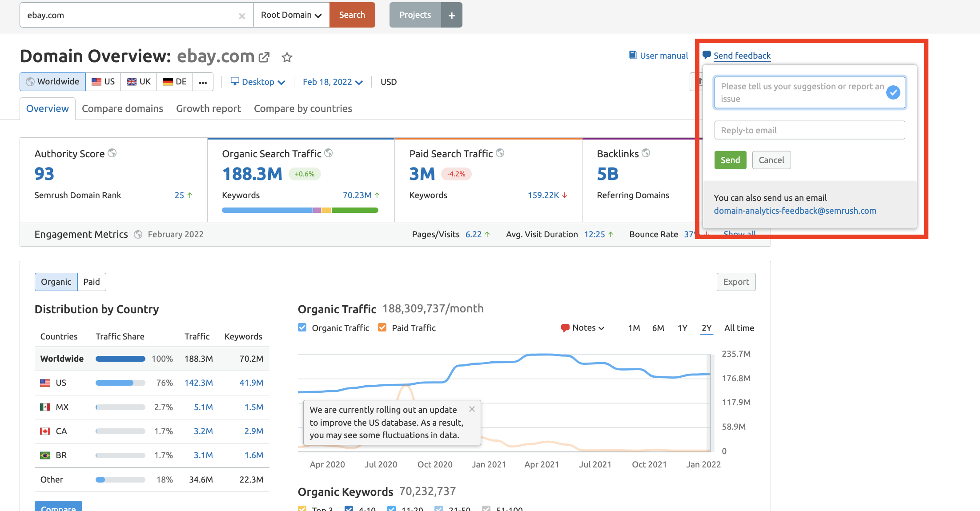This screenshot has height=511, width=980.
Task: Click the Backlinks globe info icon
Action: (646, 153)
